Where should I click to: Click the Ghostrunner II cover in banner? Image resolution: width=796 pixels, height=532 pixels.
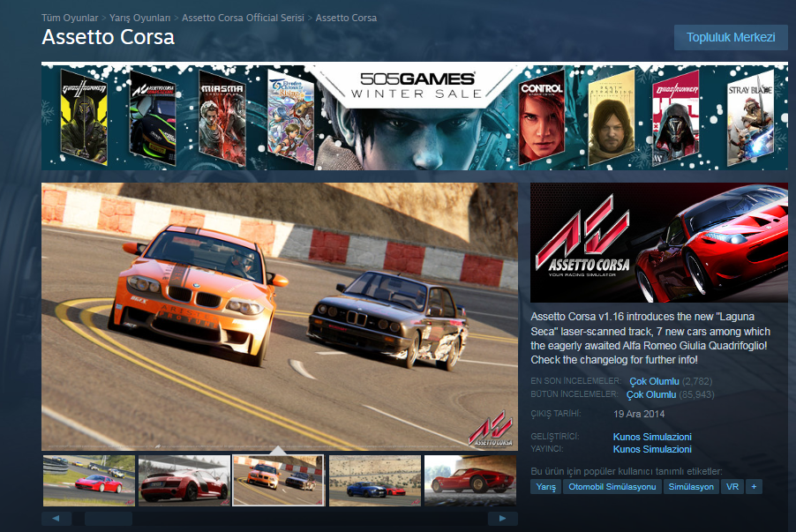pyautogui.click(x=84, y=117)
